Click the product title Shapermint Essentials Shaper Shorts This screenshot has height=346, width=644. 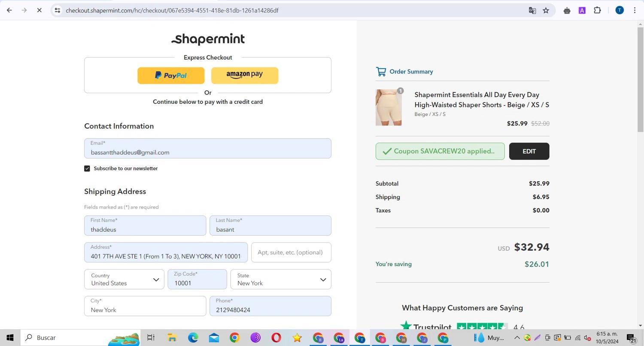tap(482, 100)
